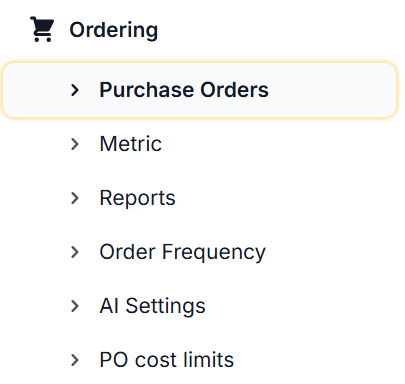This screenshot has width=405, height=384.
Task: Expand the chevron beside Metric
Action: 75,144
